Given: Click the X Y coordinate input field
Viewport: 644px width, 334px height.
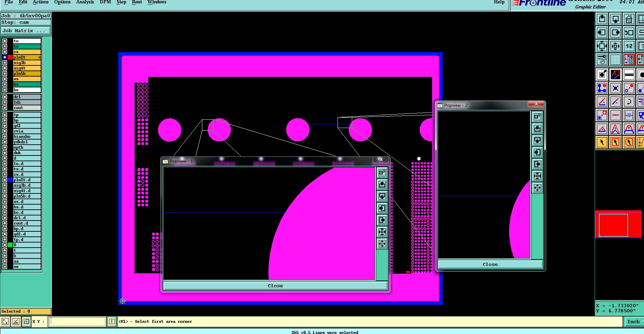Looking at the screenshot, I should tap(78, 322).
